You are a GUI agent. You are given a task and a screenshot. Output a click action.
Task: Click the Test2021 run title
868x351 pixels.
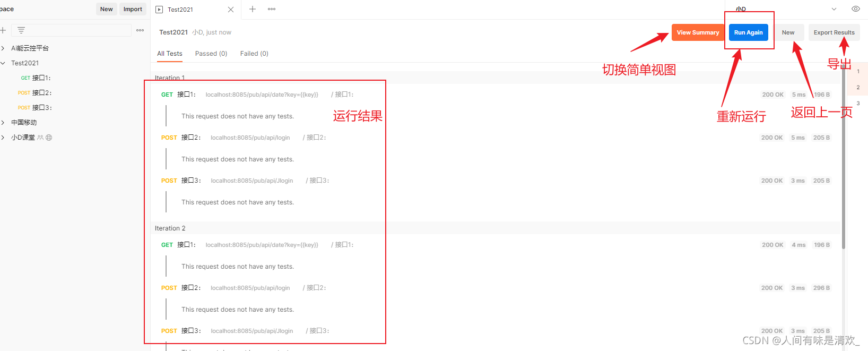(x=173, y=32)
